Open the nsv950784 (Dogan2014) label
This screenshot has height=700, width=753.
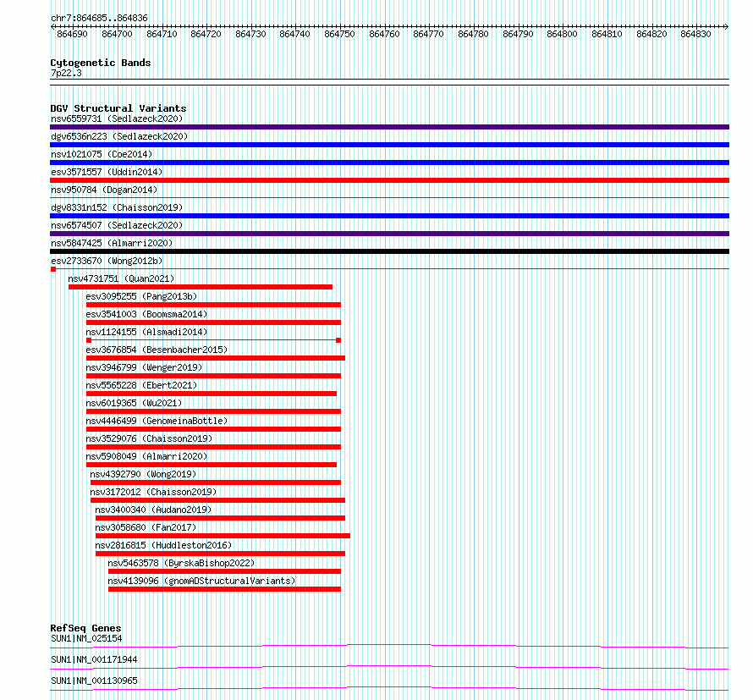[104, 190]
